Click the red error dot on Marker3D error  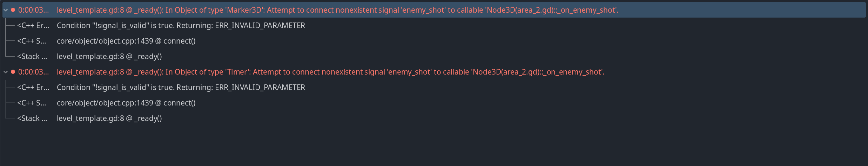[13, 10]
